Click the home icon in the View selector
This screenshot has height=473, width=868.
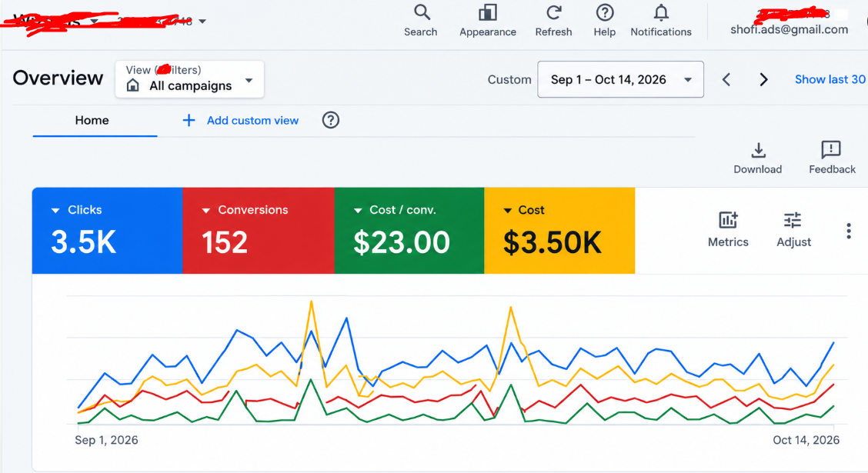click(x=133, y=85)
